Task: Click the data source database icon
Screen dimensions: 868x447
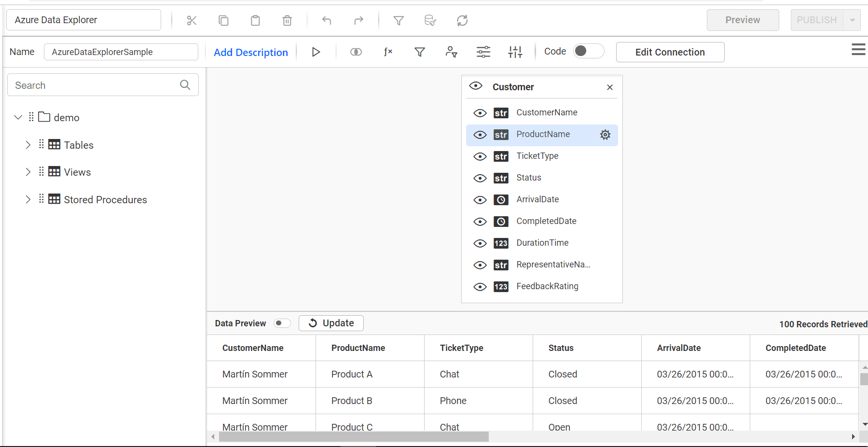Action: click(x=430, y=20)
